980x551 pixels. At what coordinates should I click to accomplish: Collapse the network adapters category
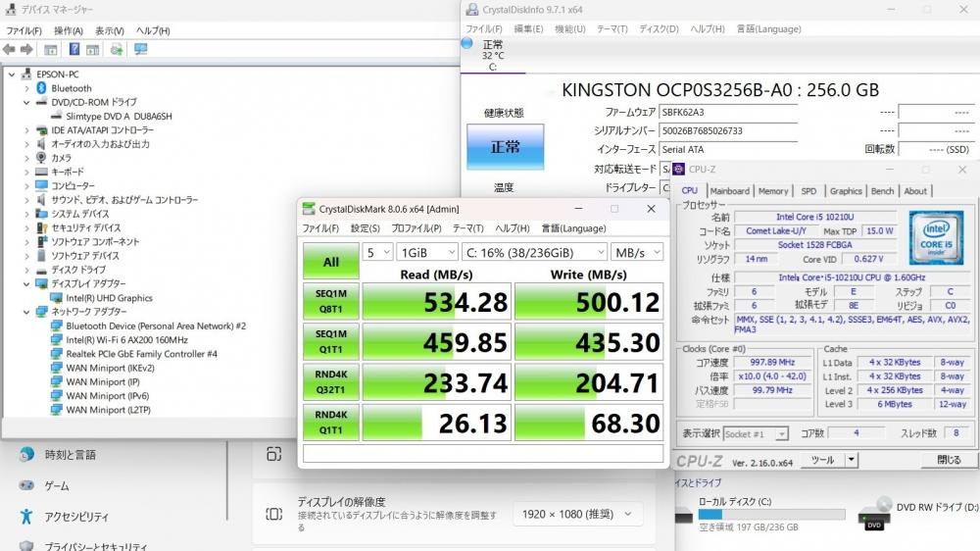(26, 312)
